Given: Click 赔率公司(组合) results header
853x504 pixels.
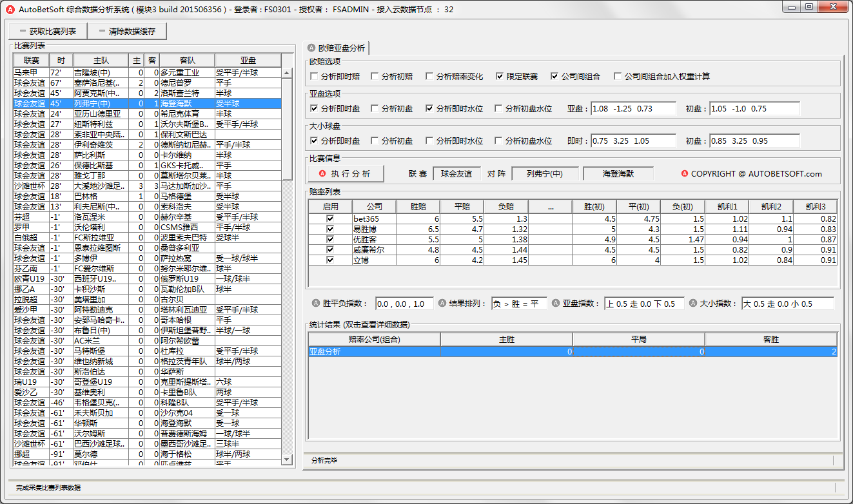Looking at the screenshot, I should tap(374, 339).
